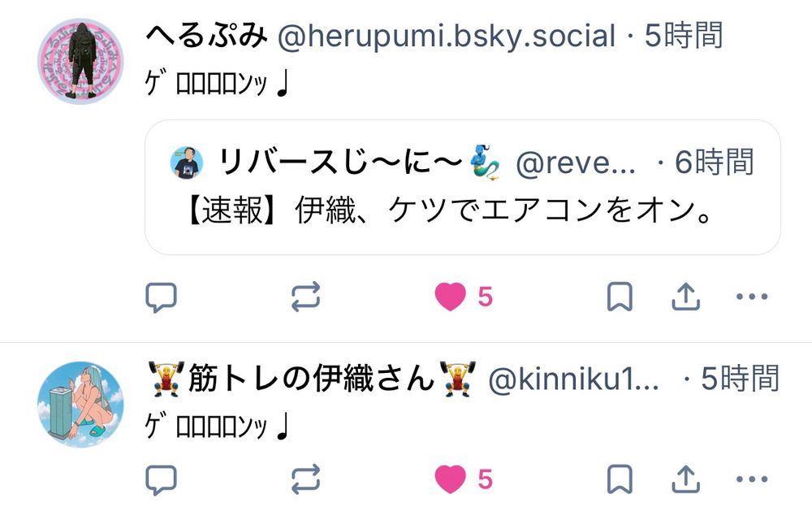Screen dimensions: 812x520
Task: Bookmark 筋トレの伊織さん's post
Action: [620, 479]
